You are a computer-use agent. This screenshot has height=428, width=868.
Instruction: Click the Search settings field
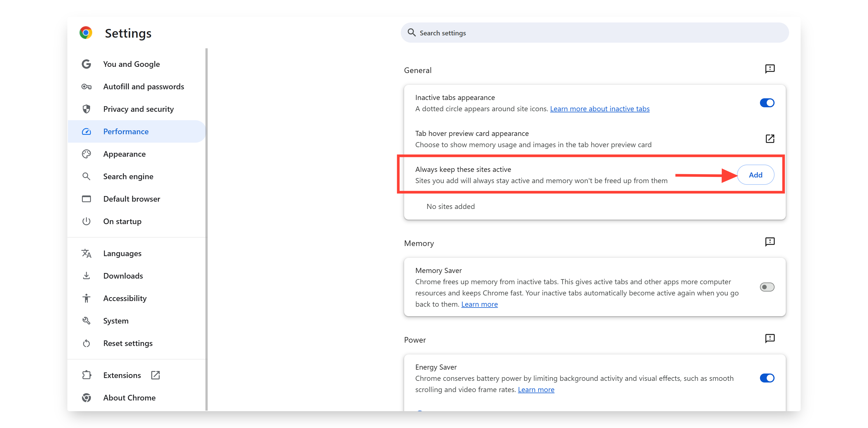[x=594, y=33]
